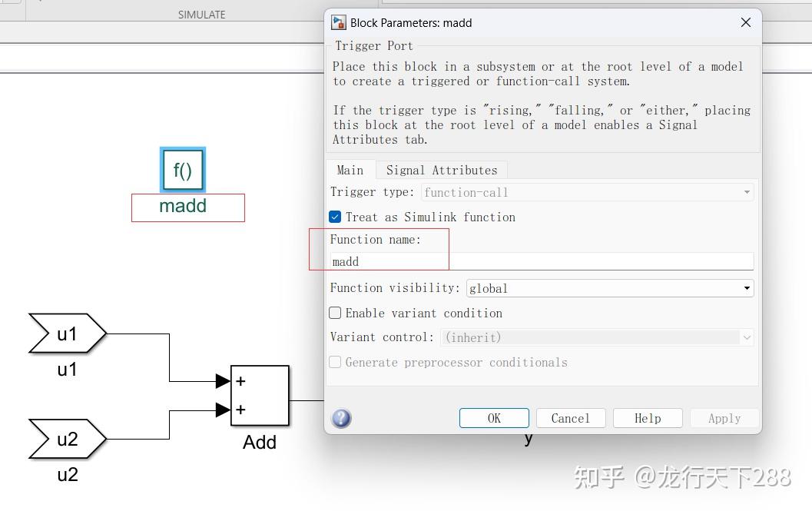Screen dimensions: 812x511
Task: Open the SIMULATE ribbon tab
Action: [x=201, y=14]
